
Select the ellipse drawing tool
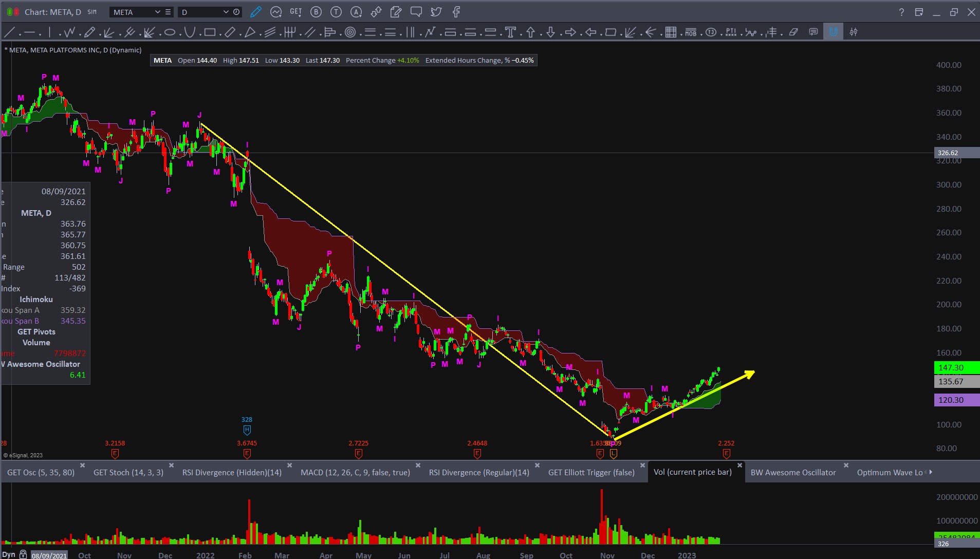click(170, 32)
